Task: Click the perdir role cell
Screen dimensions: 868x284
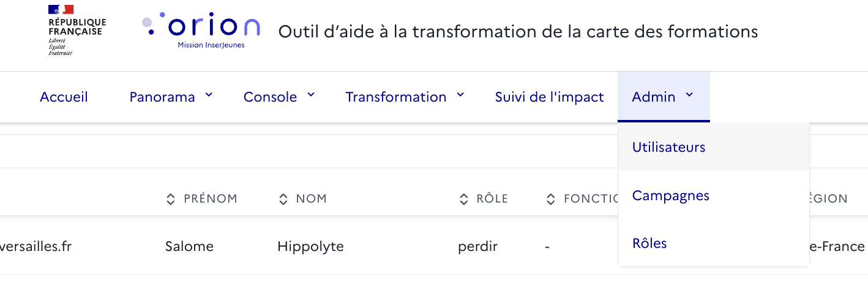Action: click(x=477, y=247)
